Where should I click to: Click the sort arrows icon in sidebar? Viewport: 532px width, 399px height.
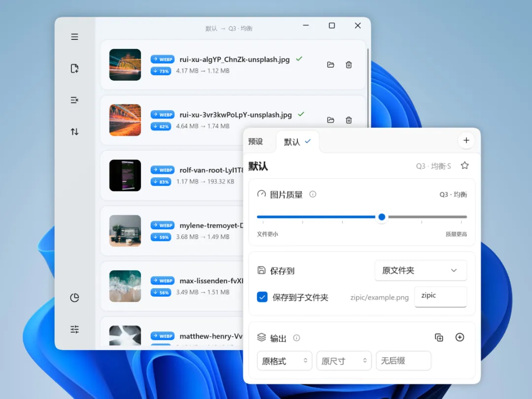pos(75,132)
